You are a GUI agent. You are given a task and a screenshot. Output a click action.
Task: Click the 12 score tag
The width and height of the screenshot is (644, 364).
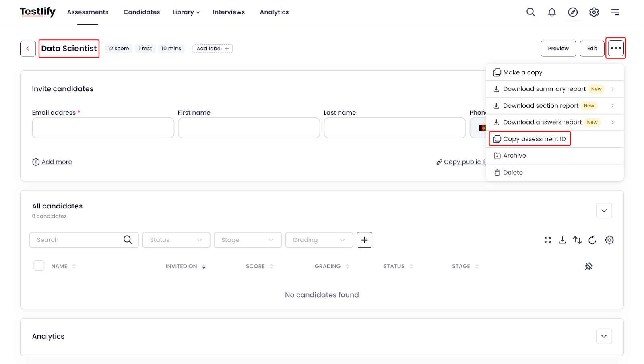119,49
